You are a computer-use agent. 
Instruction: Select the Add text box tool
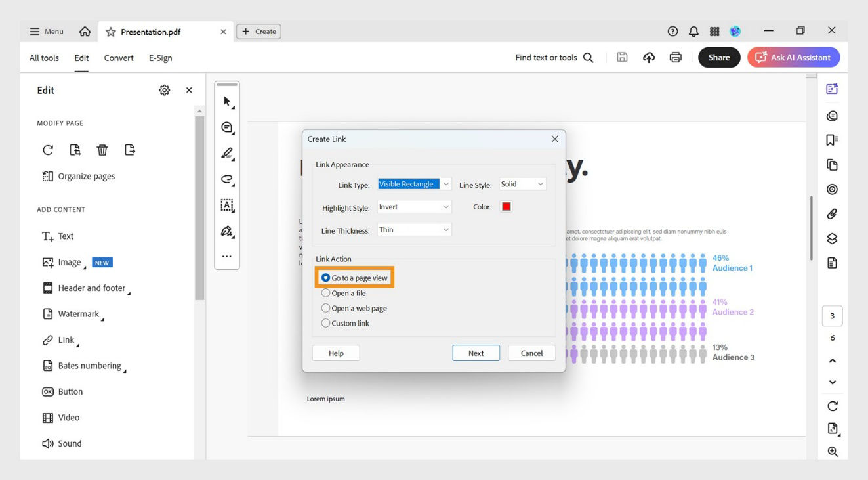click(226, 205)
